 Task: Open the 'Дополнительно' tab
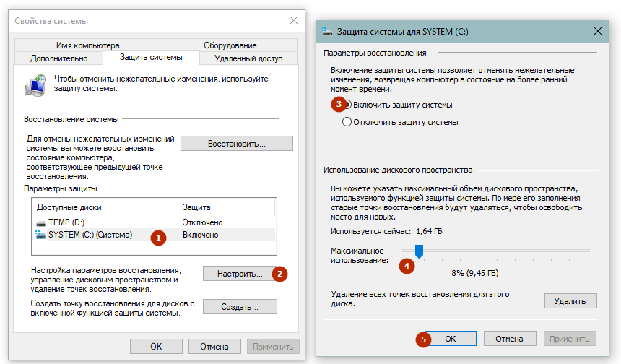click(x=59, y=58)
